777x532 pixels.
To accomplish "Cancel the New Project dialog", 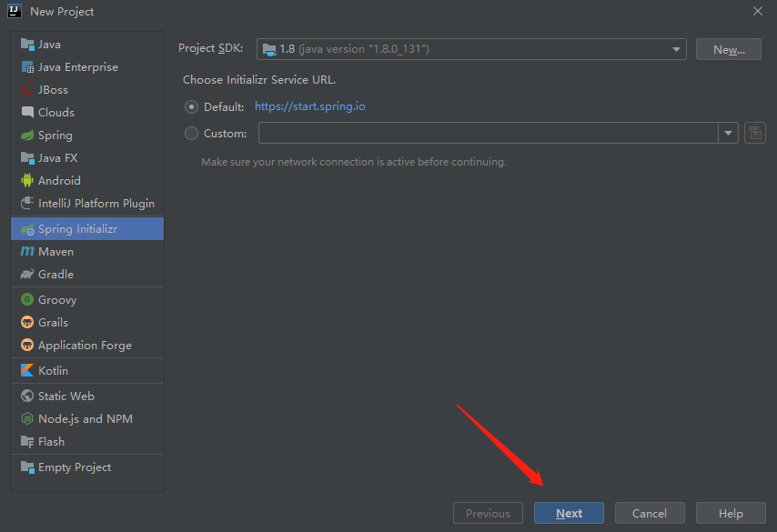I will tap(649, 513).
